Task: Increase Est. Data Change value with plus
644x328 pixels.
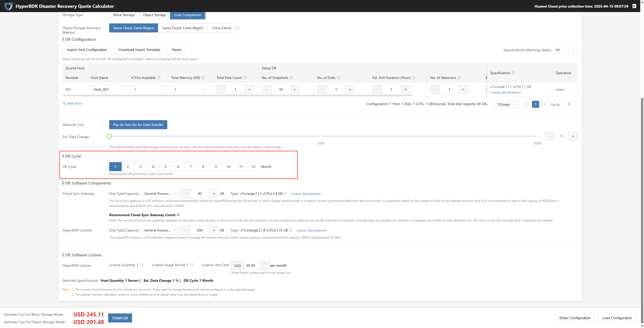Action: click(x=573, y=136)
